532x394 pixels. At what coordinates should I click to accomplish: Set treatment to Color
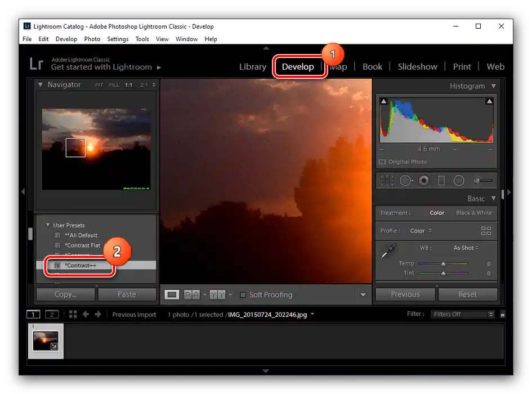pyautogui.click(x=437, y=213)
